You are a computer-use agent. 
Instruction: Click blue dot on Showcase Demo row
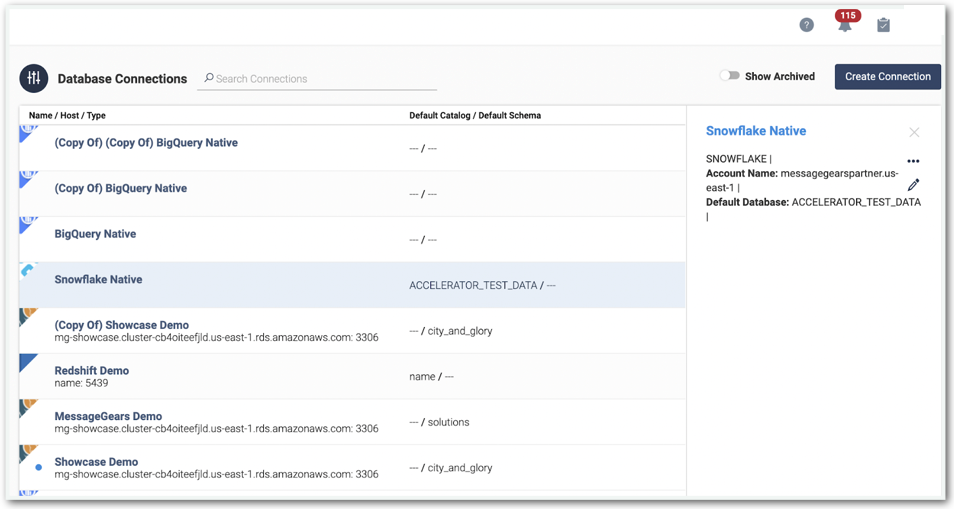[x=38, y=468]
